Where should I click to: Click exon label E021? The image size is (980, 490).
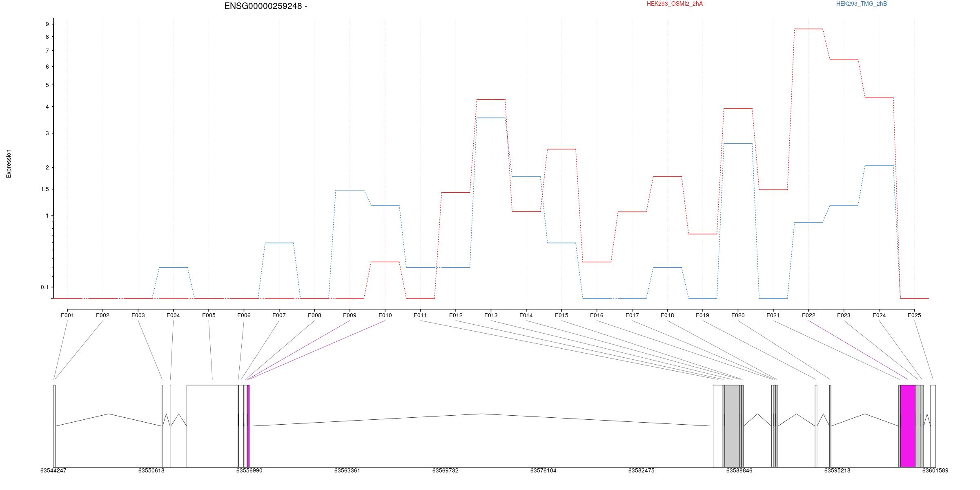(773, 315)
